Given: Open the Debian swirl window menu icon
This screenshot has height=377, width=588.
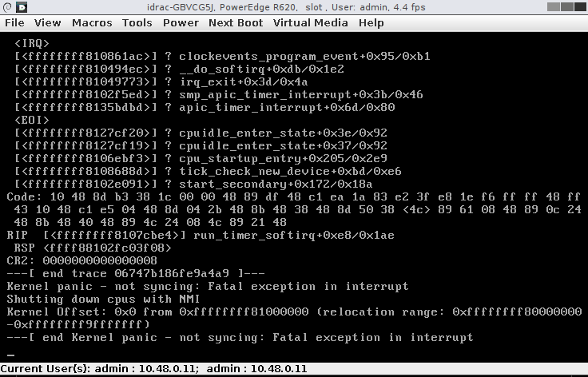Looking at the screenshot, I should (x=7, y=6).
